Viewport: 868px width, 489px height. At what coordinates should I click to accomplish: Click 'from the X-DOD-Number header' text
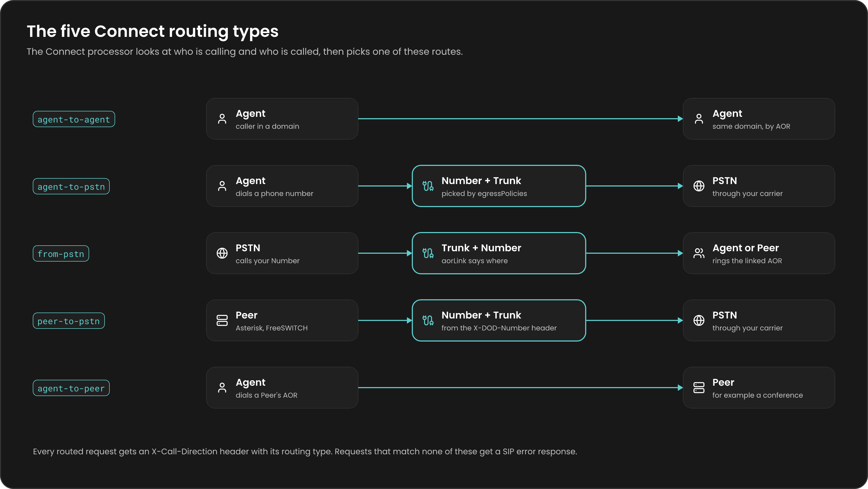click(x=499, y=328)
